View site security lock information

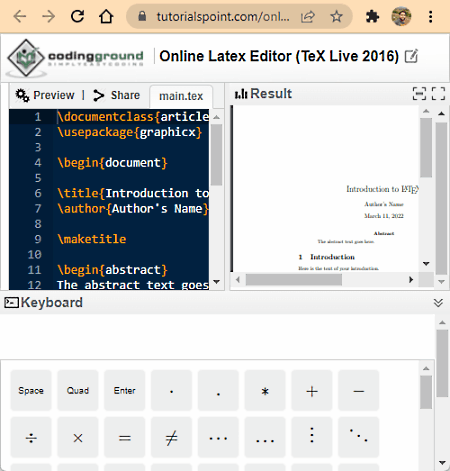tap(142, 16)
